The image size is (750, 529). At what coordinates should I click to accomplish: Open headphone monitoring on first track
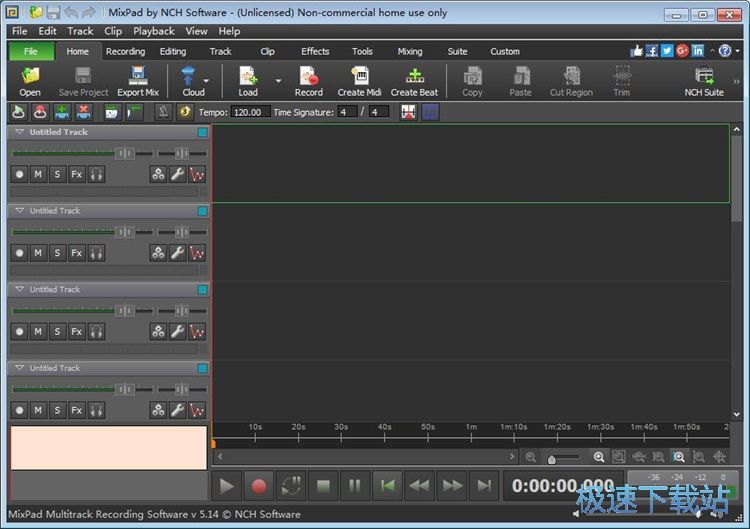point(96,174)
